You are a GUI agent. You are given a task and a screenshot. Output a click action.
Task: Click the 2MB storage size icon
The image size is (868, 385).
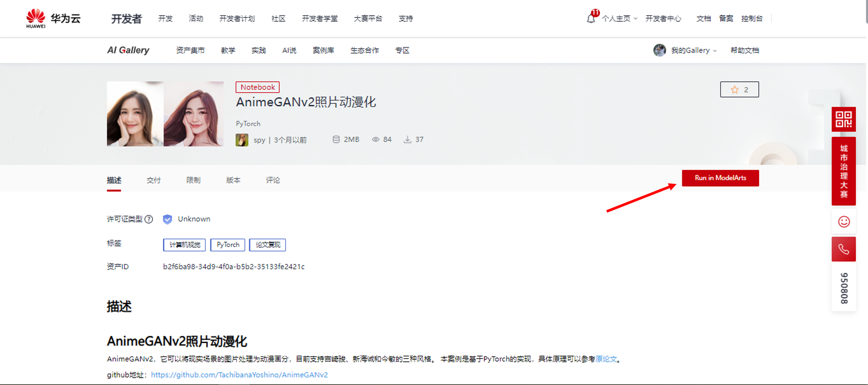336,139
